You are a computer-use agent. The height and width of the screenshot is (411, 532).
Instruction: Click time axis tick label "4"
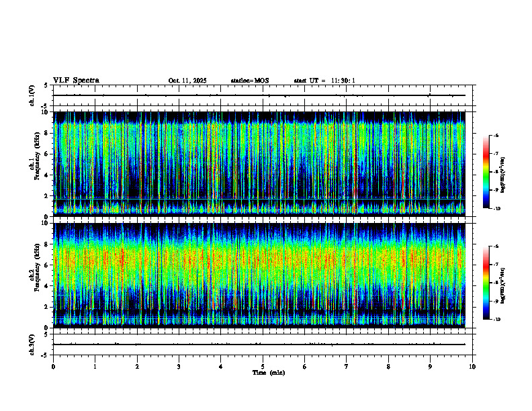pos(221,367)
